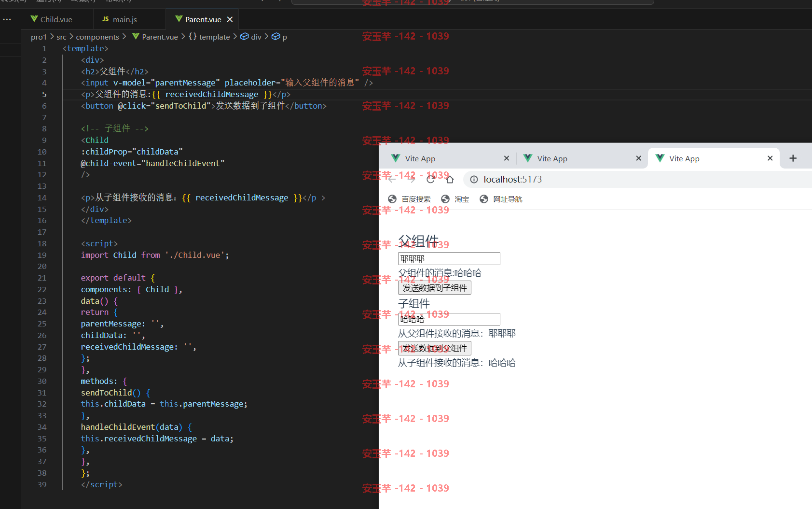Open the 百度搜索 bookmark
The image size is (812, 509).
coord(409,199)
